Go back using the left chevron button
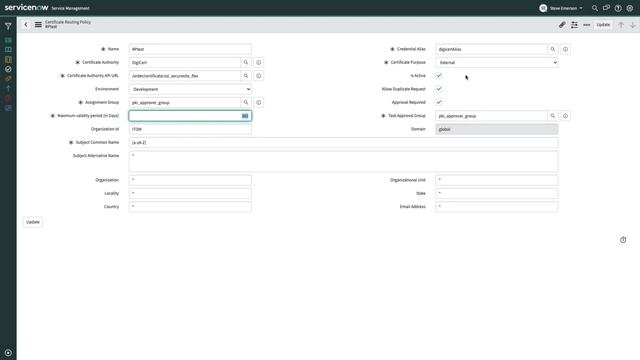 [x=26, y=24]
